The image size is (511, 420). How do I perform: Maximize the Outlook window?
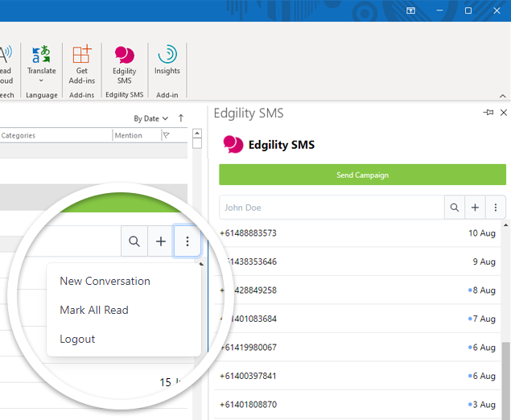pyautogui.click(x=468, y=10)
